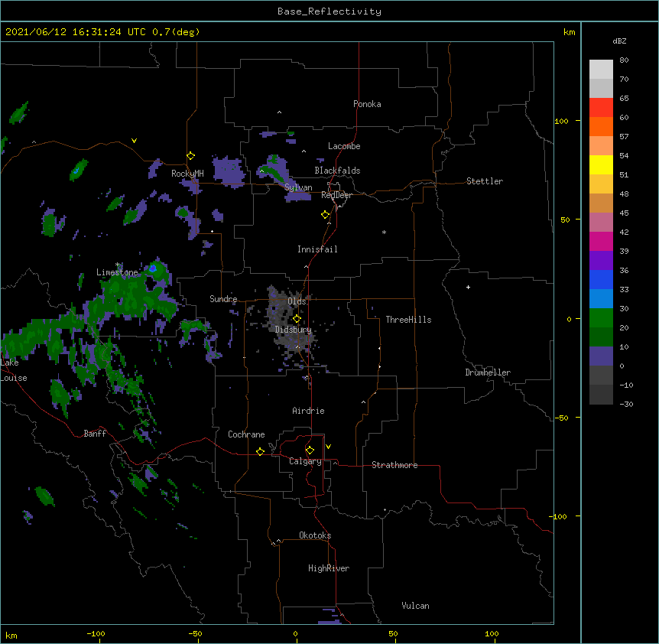Image resolution: width=659 pixels, height=644 pixels.
Task: Click the Banff label
Action: tap(95, 434)
